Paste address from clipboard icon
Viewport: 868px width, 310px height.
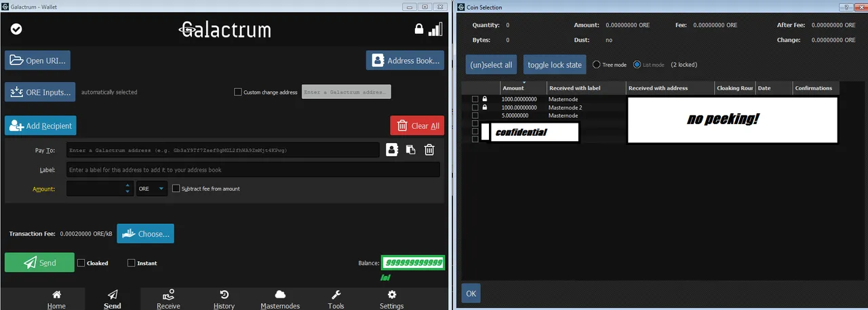pos(410,150)
